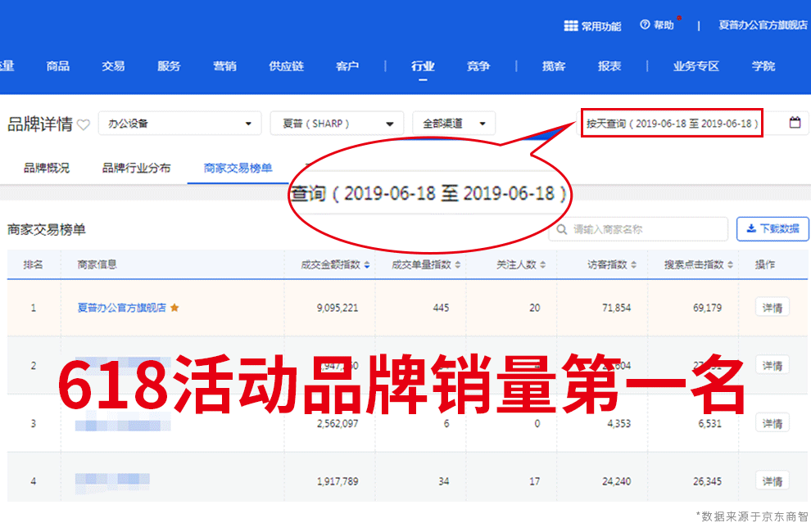
Task: Click the 帮助 question mark icon
Action: coord(645,25)
